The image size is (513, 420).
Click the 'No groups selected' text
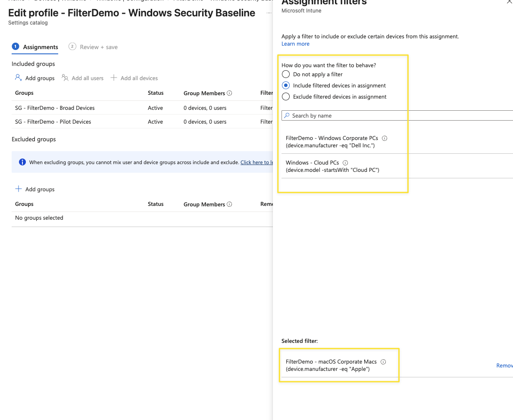coord(39,218)
